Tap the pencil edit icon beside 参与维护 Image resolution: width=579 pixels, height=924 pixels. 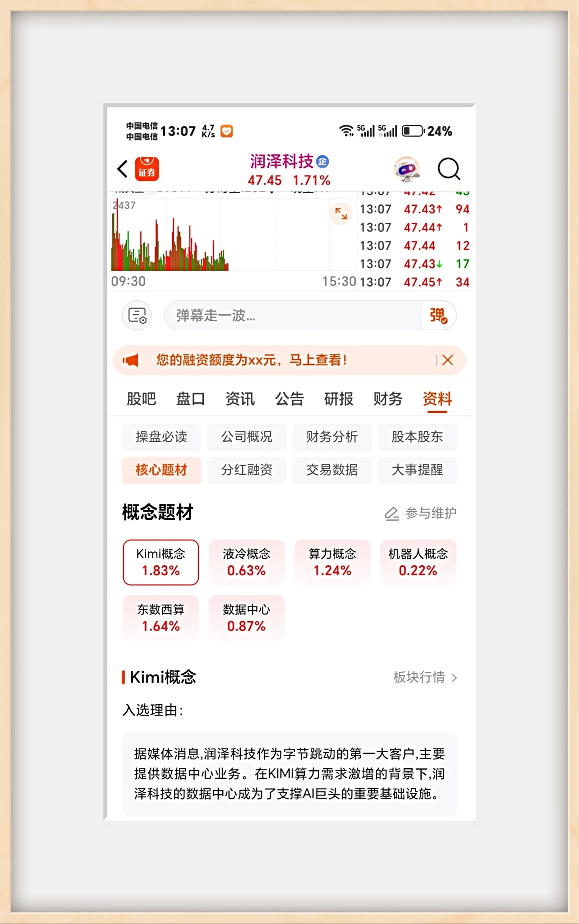pos(391,513)
